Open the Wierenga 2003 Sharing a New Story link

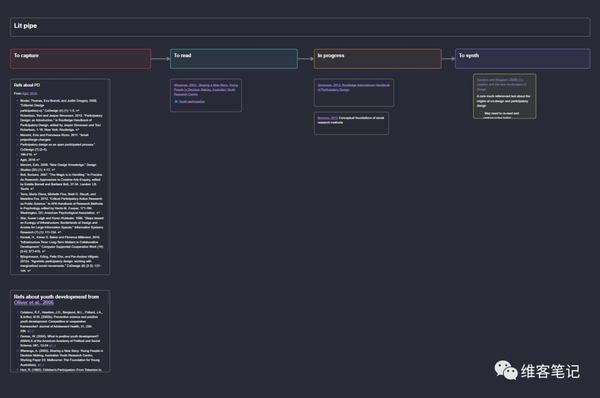click(206, 90)
